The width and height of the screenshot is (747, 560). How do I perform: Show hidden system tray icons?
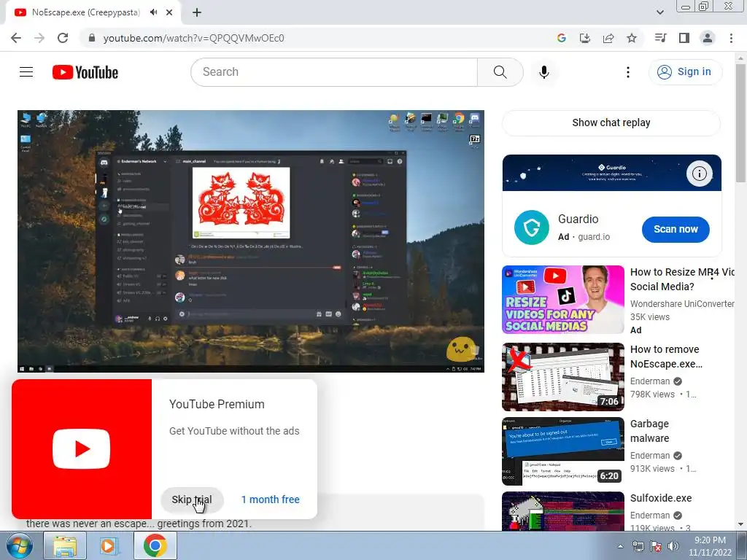click(620, 546)
